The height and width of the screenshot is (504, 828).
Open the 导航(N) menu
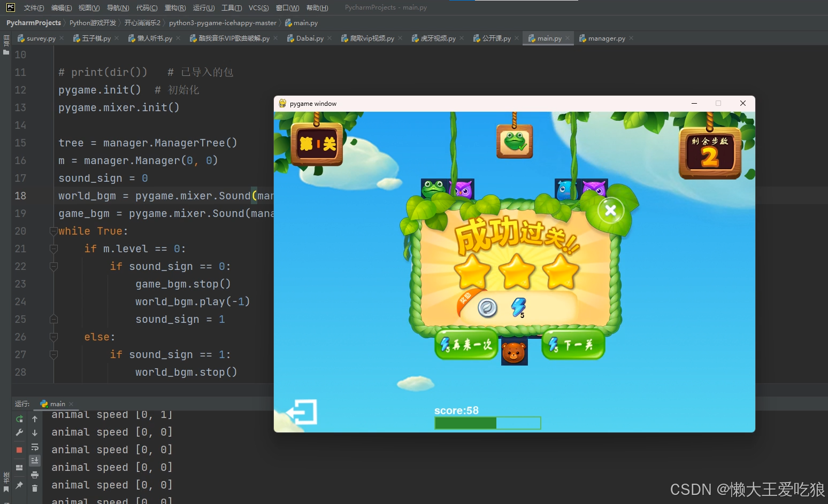[x=118, y=7]
